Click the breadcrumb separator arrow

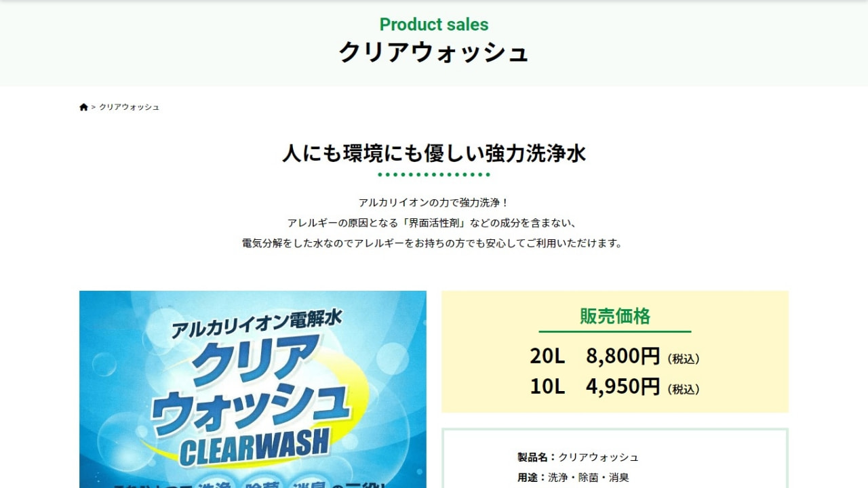[94, 107]
